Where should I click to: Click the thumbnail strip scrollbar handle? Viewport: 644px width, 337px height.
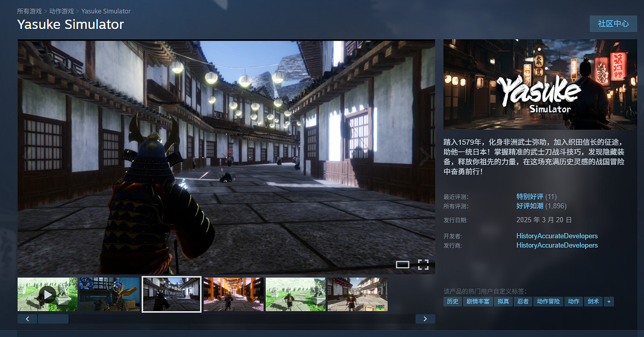click(x=53, y=319)
